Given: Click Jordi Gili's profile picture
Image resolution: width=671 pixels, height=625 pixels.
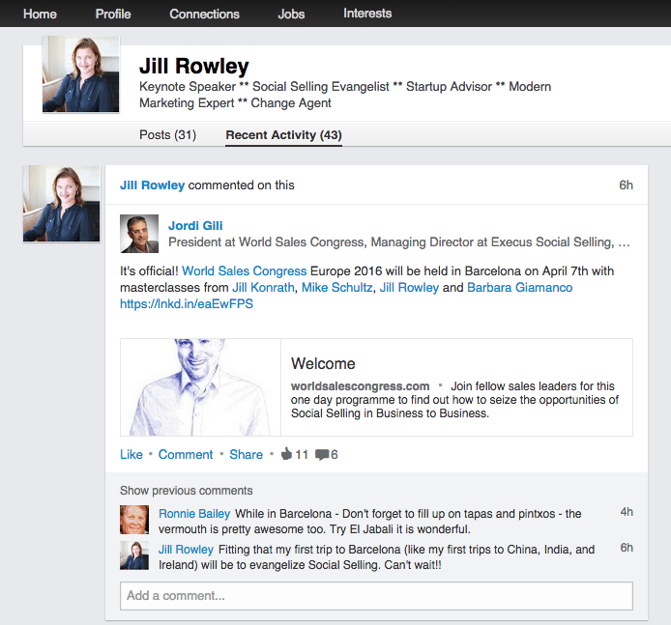Looking at the screenshot, I should [x=139, y=233].
